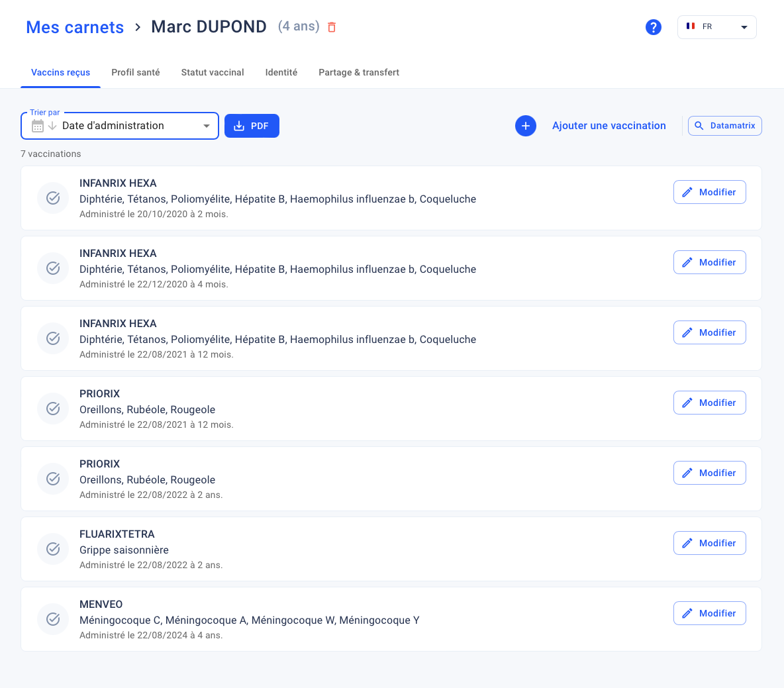
Task: Open help via the blue question mark icon
Action: [x=653, y=27]
